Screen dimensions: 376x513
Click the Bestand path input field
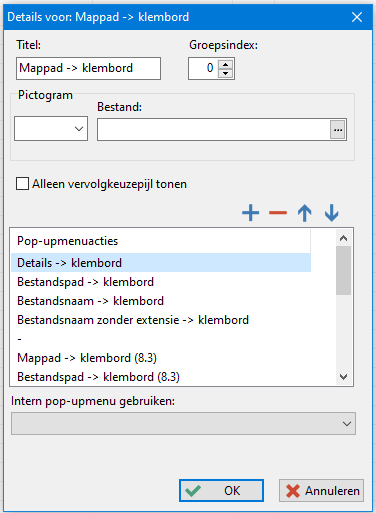pyautogui.click(x=214, y=129)
